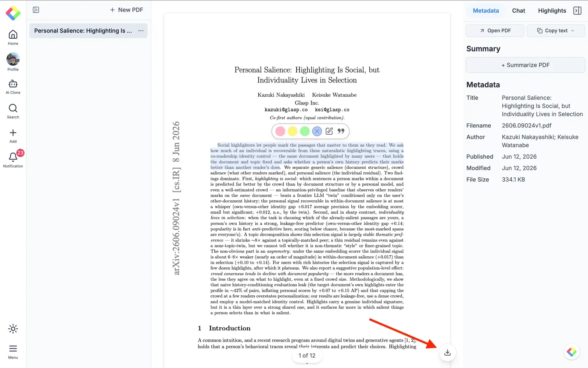Click Summarize PDF button
Image resolution: width=588 pixels, height=368 pixels.
526,65
